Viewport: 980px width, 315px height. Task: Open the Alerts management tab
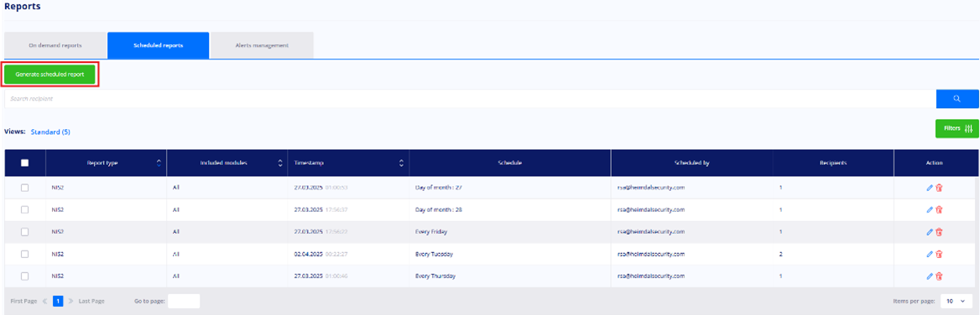pyautogui.click(x=262, y=45)
